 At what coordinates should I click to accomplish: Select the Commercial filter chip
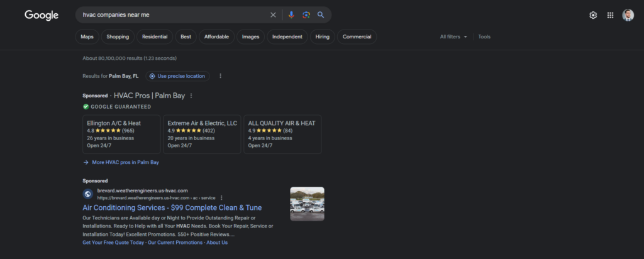coord(357,36)
